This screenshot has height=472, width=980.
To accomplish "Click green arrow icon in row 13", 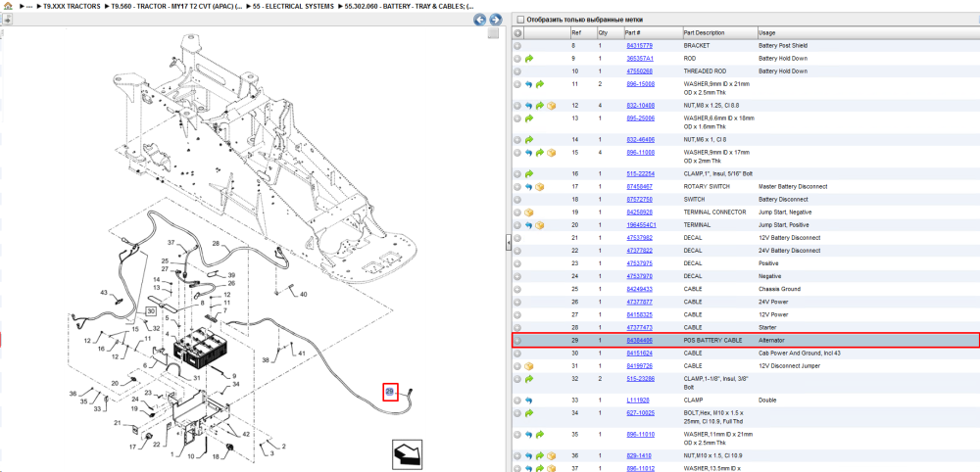I will point(529,118).
